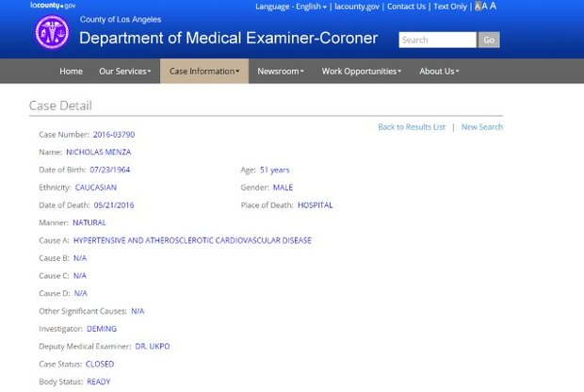Select the medium A text size

[484, 6]
